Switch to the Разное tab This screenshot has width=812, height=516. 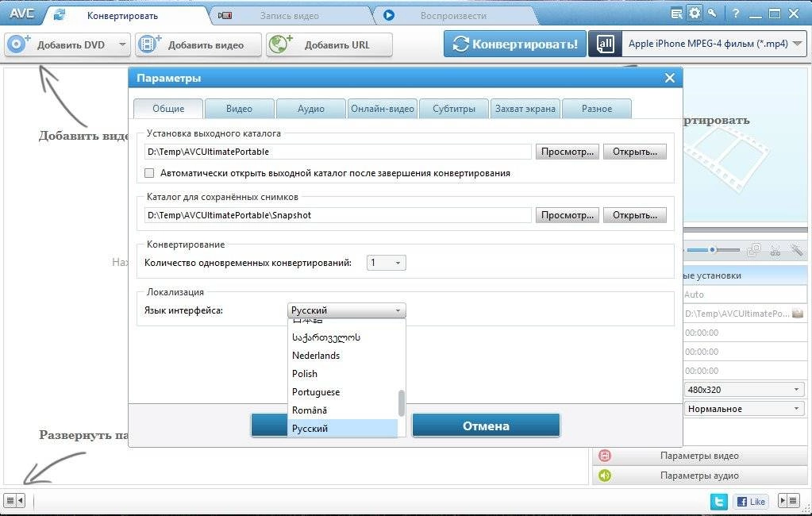pos(597,109)
